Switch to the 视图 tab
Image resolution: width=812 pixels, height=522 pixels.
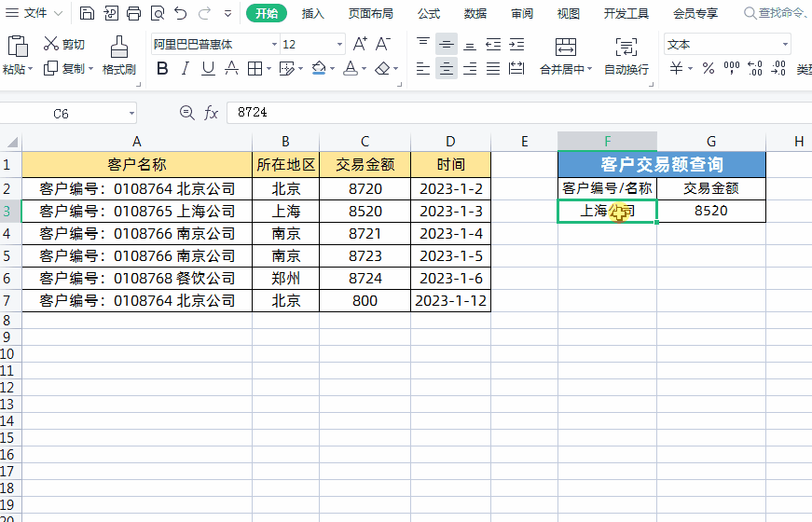(x=568, y=13)
